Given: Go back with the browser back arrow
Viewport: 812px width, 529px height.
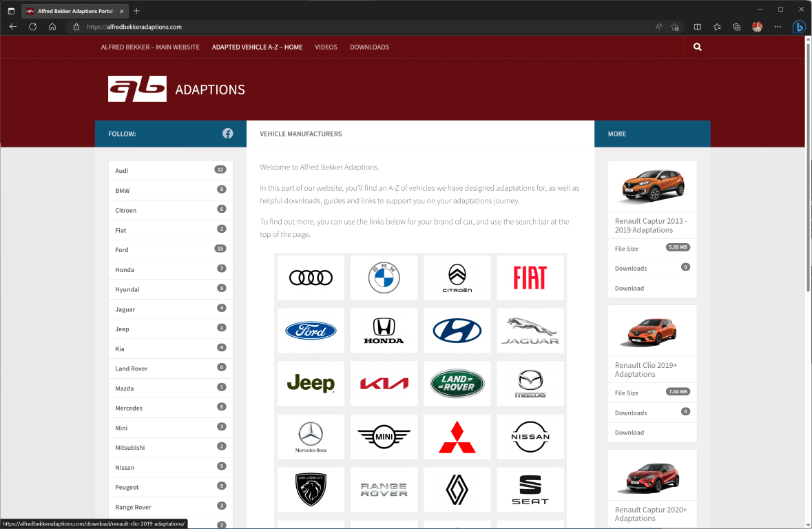Looking at the screenshot, I should 13,27.
